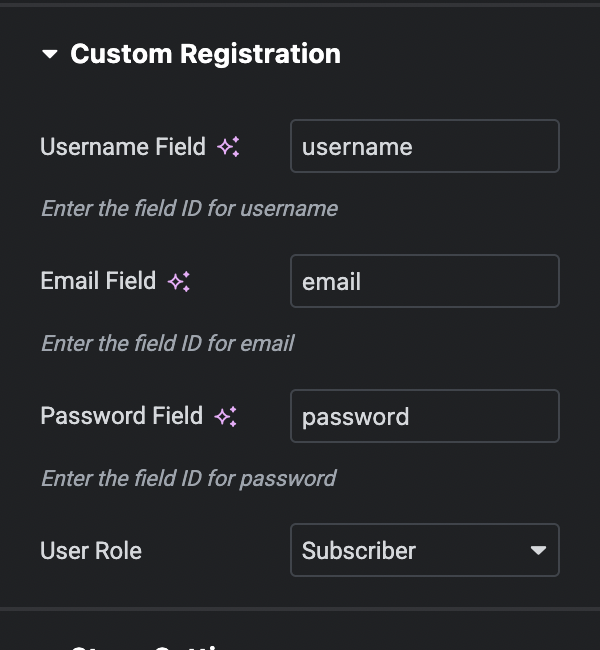This screenshot has width=600, height=650.
Task: Click hint text 'Enter the field ID for username'
Action: (x=189, y=208)
